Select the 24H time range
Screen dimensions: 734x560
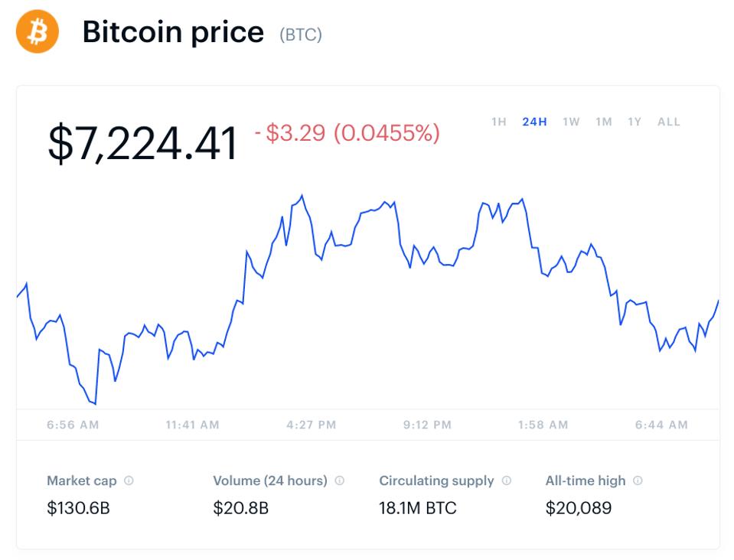[535, 122]
